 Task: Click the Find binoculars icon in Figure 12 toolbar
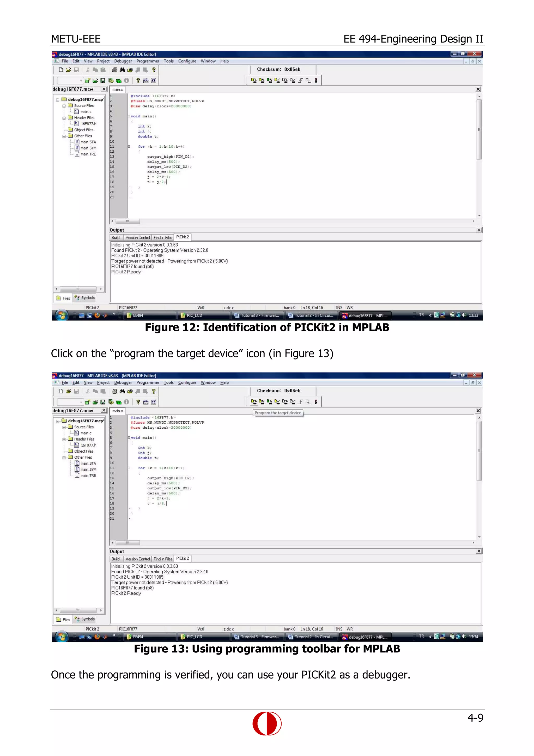tap(122, 70)
